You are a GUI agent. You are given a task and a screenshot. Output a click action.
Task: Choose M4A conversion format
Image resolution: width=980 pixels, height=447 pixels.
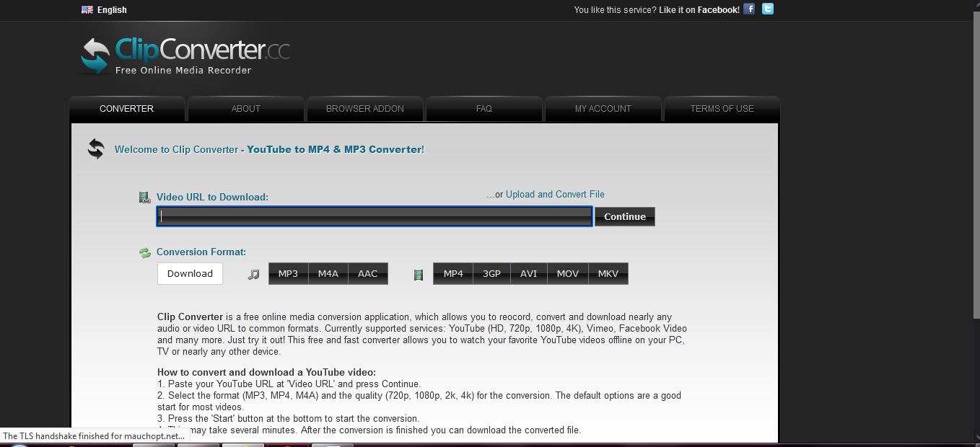[328, 274]
